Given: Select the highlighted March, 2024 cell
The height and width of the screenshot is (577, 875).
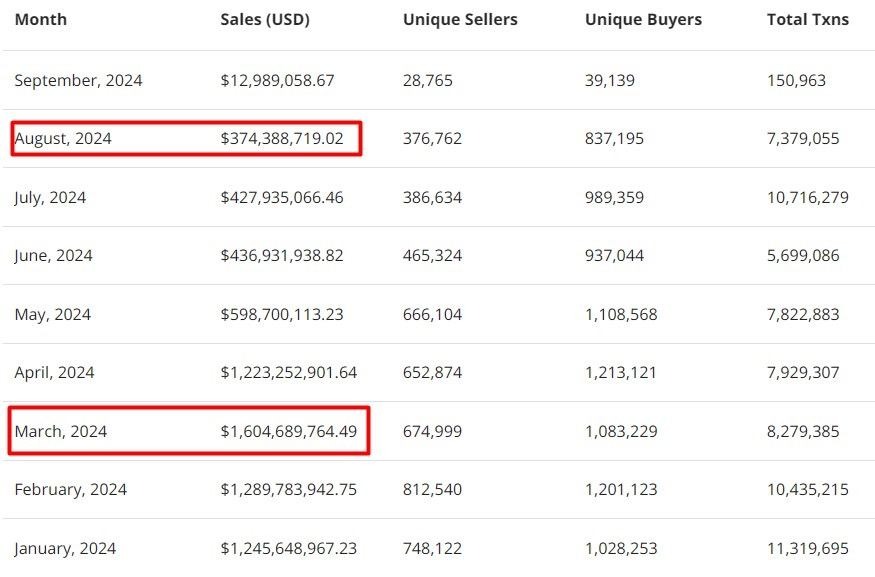Looking at the screenshot, I should tap(60, 431).
